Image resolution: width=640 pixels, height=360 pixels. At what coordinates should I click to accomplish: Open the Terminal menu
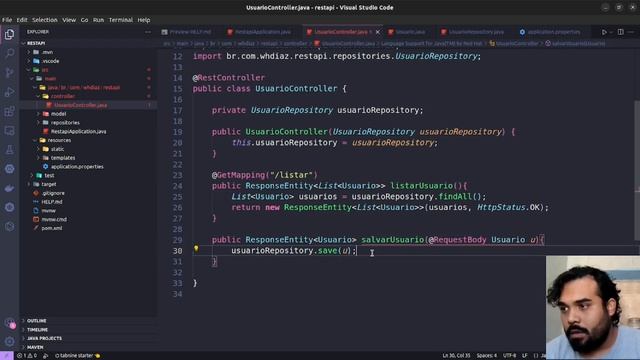pyautogui.click(x=120, y=20)
